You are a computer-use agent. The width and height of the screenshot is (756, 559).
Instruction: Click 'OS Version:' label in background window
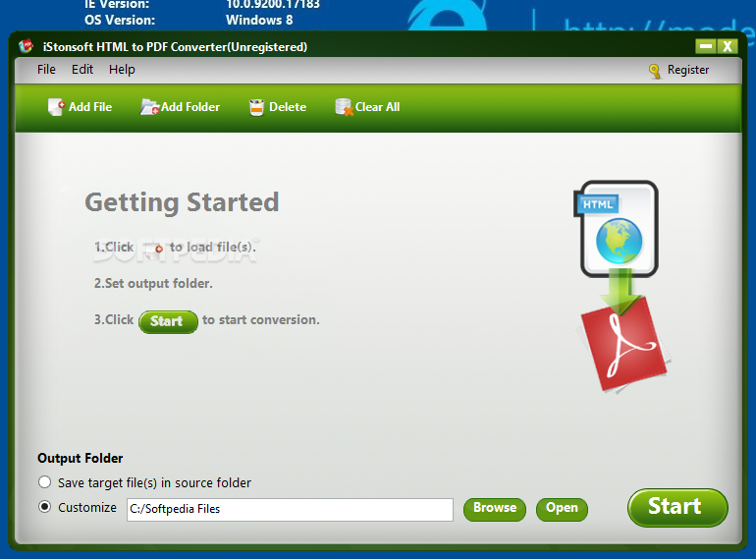pos(120,20)
